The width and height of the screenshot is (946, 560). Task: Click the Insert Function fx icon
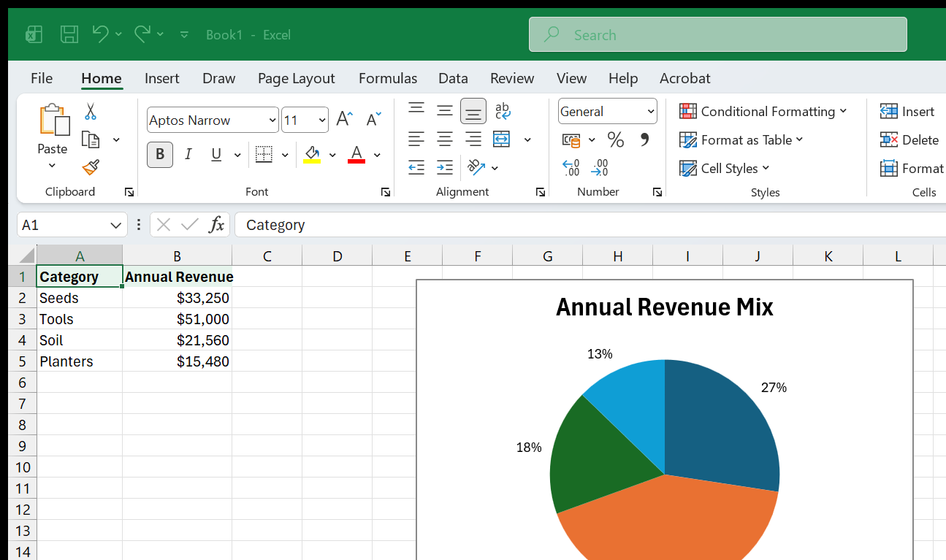pos(216,225)
